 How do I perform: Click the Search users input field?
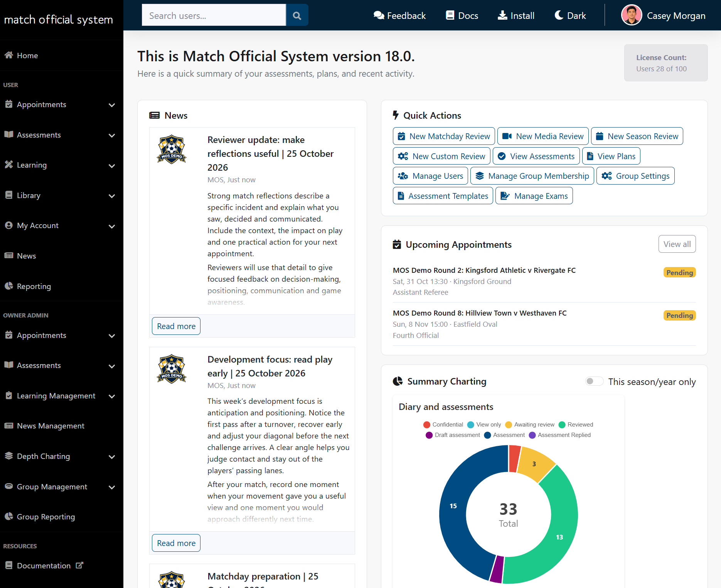[x=214, y=15]
